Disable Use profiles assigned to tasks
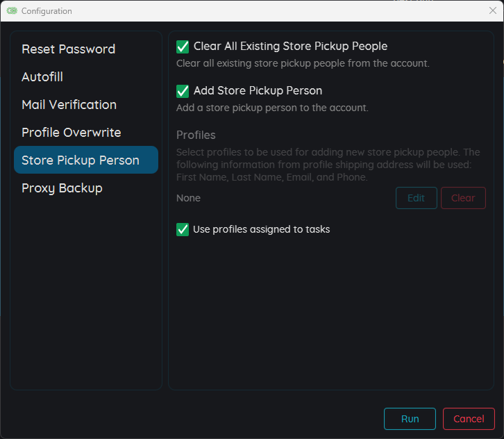This screenshot has width=504, height=439. pos(183,230)
